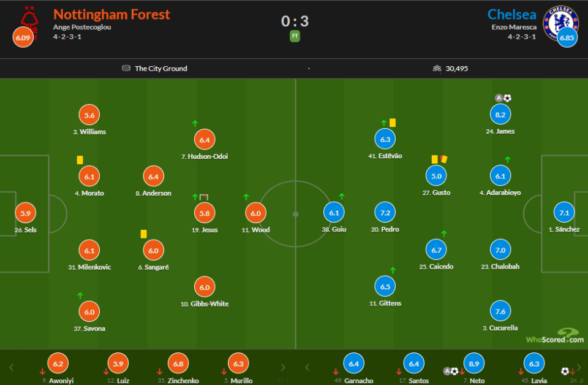Viewport: 588px width, 385px height.
Task: Open Gibbs-White's player name label
Action: 205,304
